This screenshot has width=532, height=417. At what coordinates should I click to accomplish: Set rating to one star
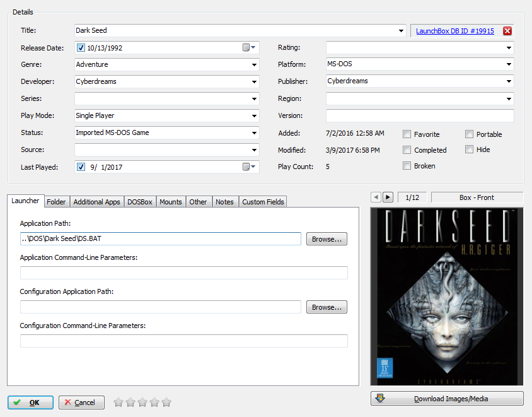[119, 402]
